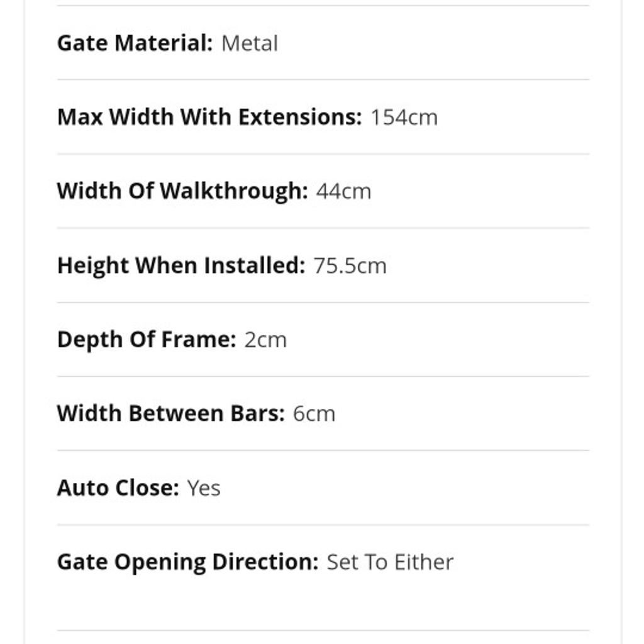Click the "Width Of Walkthrough:" label
This screenshot has width=644, height=644.
click(182, 191)
